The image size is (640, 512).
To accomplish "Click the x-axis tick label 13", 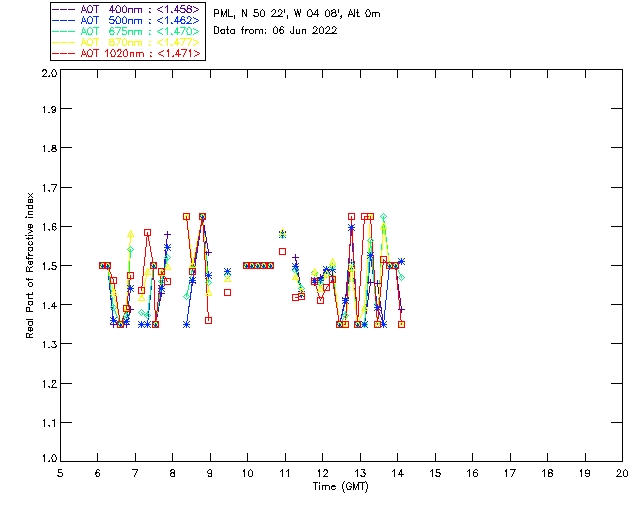I will [360, 474].
